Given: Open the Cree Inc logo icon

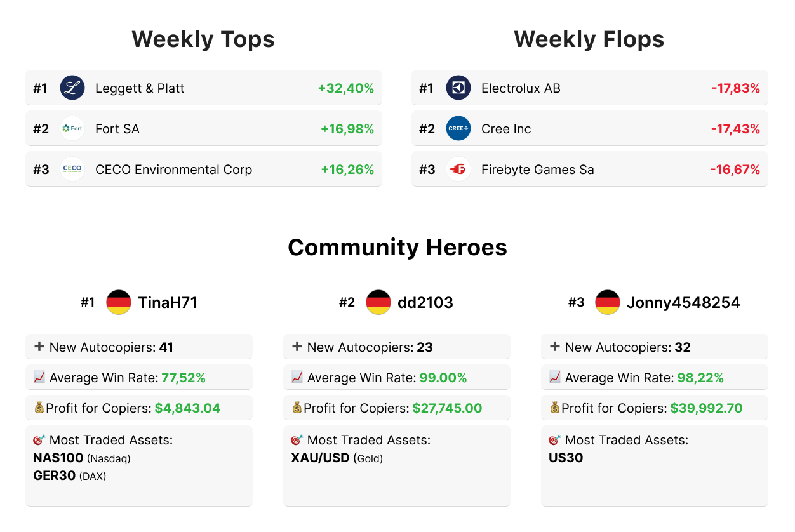Looking at the screenshot, I should [x=458, y=129].
